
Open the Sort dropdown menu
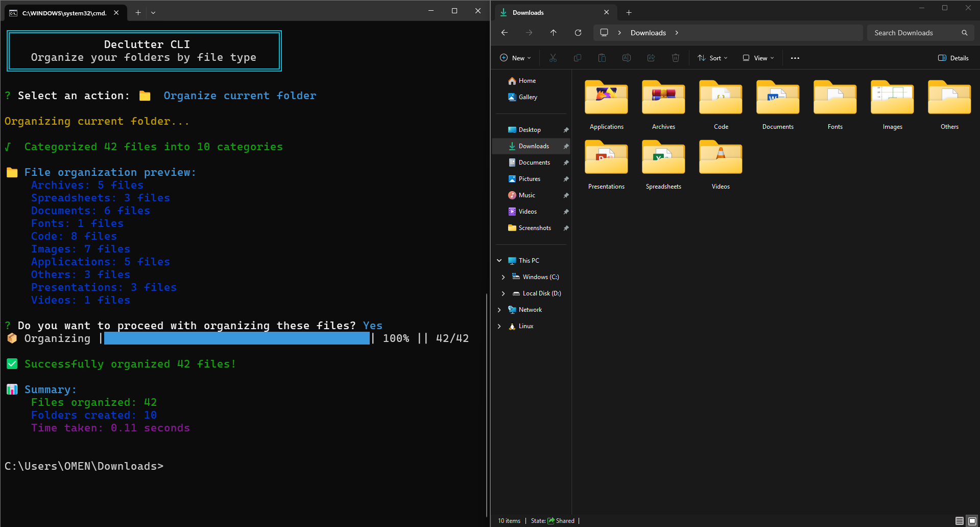pyautogui.click(x=712, y=58)
